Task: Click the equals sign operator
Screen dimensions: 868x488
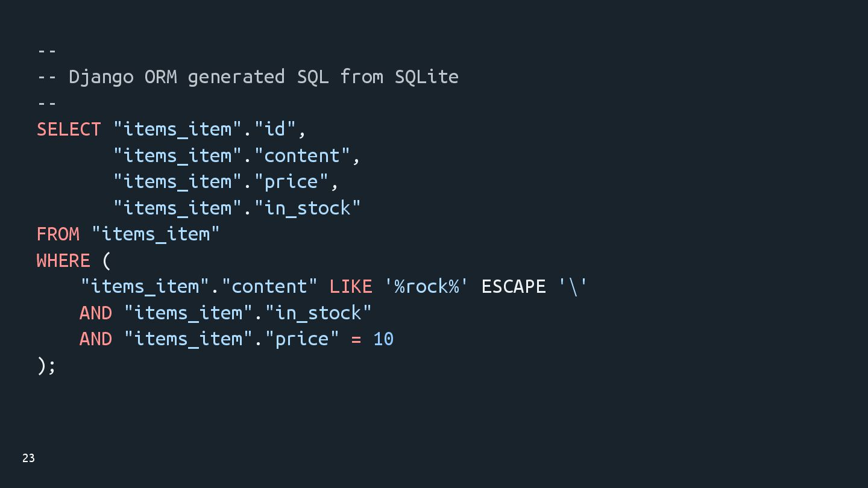Action: [356, 339]
